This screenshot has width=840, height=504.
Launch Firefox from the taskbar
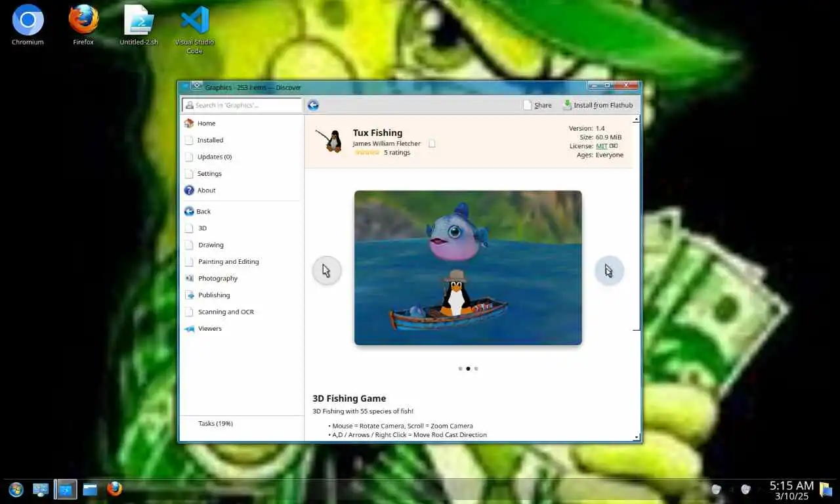(114, 489)
